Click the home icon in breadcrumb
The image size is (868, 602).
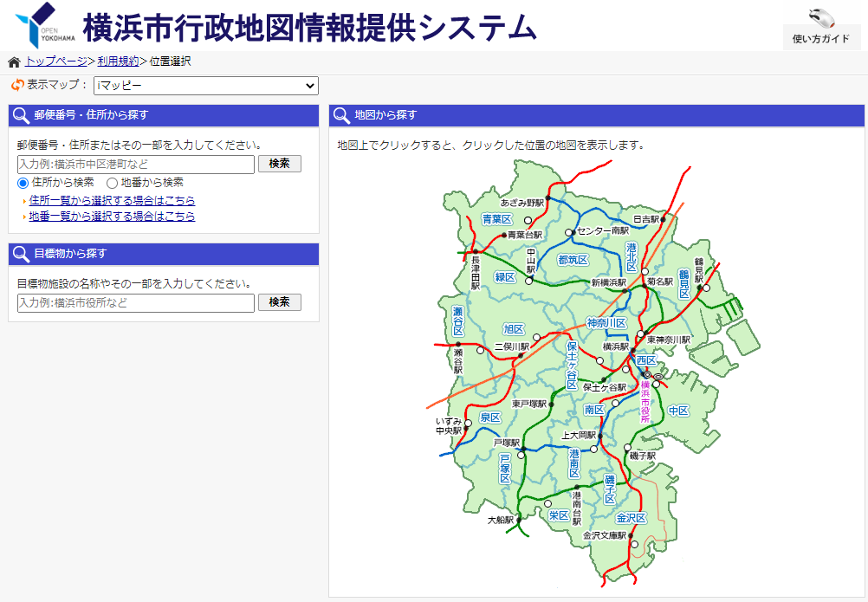[14, 61]
